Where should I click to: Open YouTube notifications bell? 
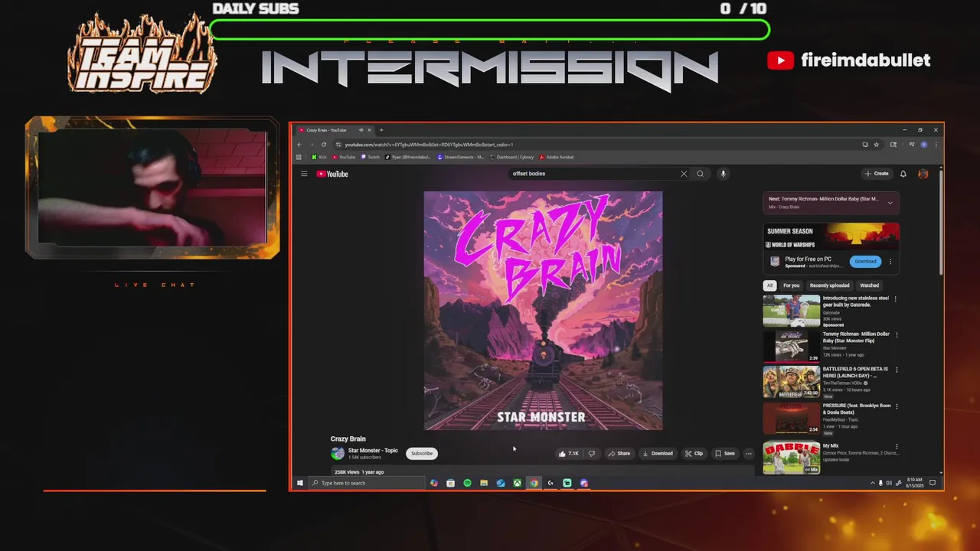tap(903, 174)
